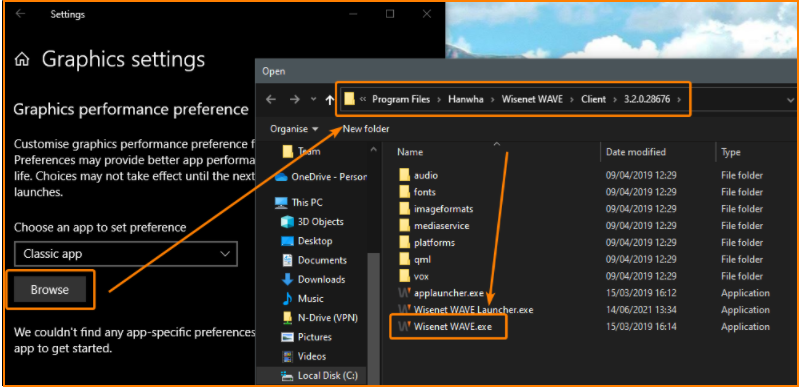
Task: Click the Local Disk (C:) drive icon
Action: tap(287, 376)
